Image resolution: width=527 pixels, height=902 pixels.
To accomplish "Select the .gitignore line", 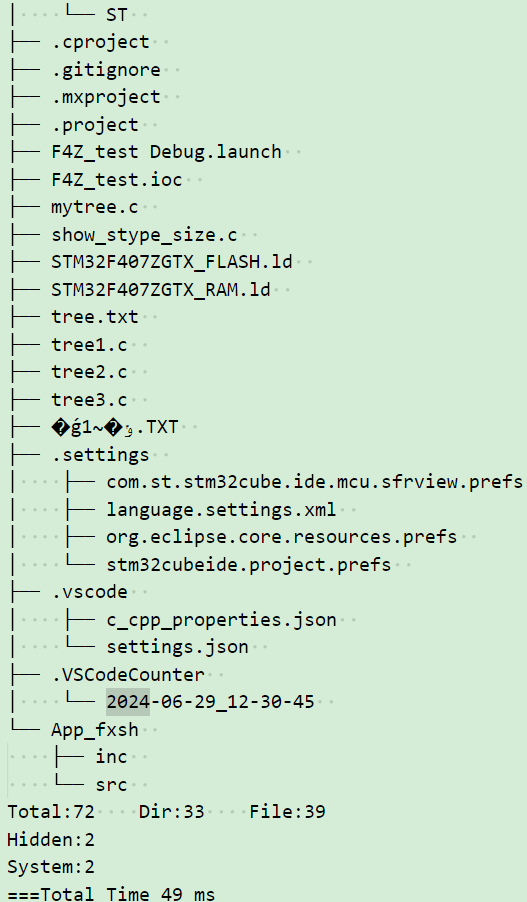I will click(x=106, y=70).
